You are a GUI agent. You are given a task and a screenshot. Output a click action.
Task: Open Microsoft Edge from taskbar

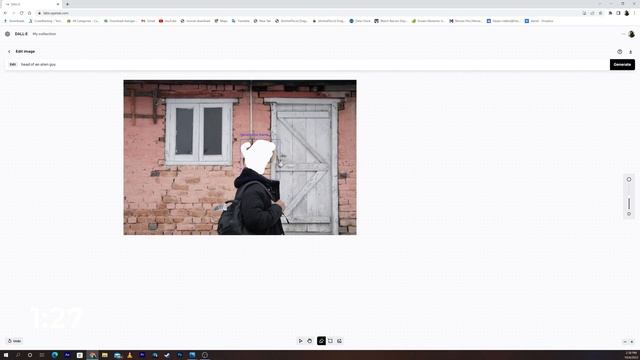pos(55,355)
